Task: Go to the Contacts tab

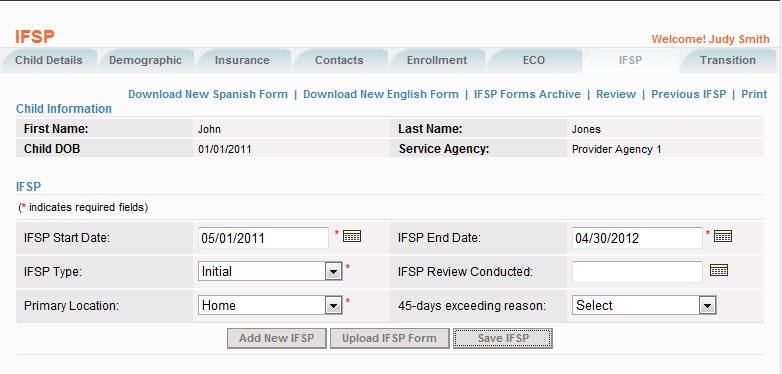Action: pyautogui.click(x=339, y=61)
